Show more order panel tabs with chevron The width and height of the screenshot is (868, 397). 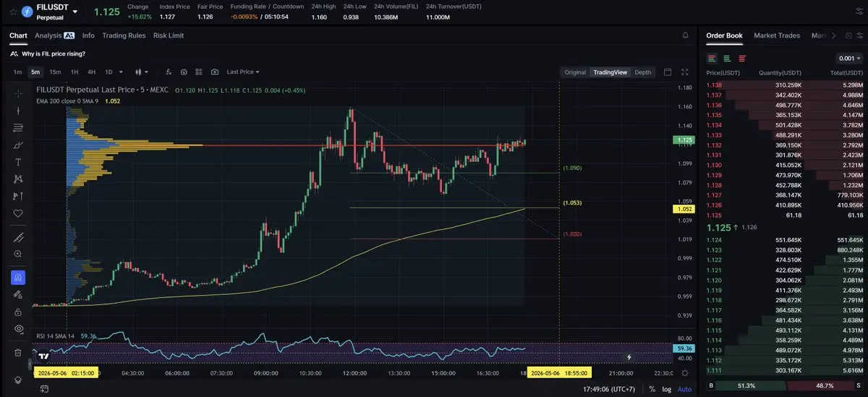pyautogui.click(x=833, y=35)
